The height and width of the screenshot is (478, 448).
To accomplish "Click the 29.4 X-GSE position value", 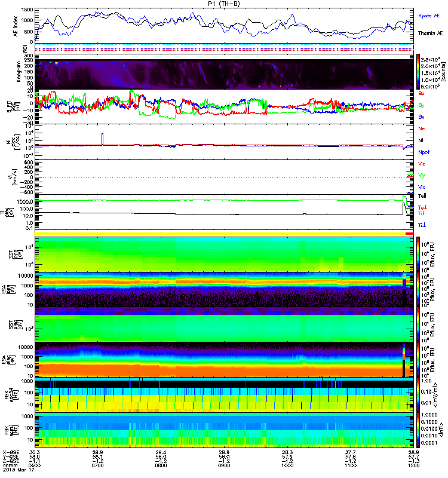I will [161, 453].
